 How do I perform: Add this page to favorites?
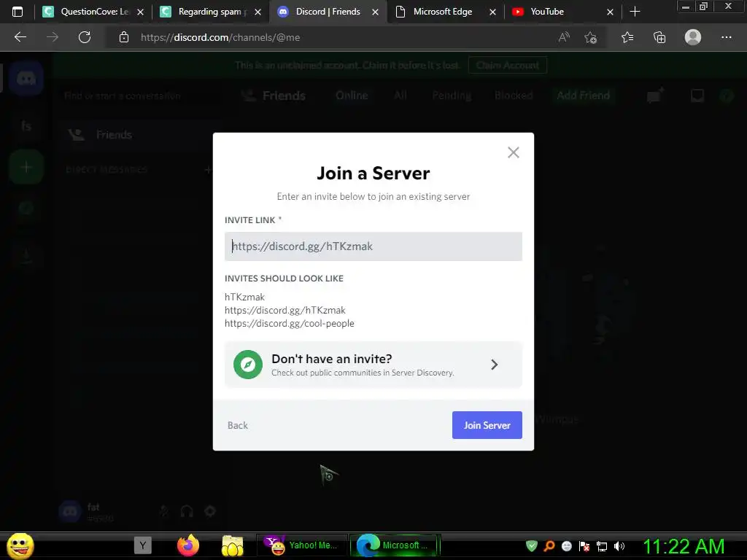591,37
